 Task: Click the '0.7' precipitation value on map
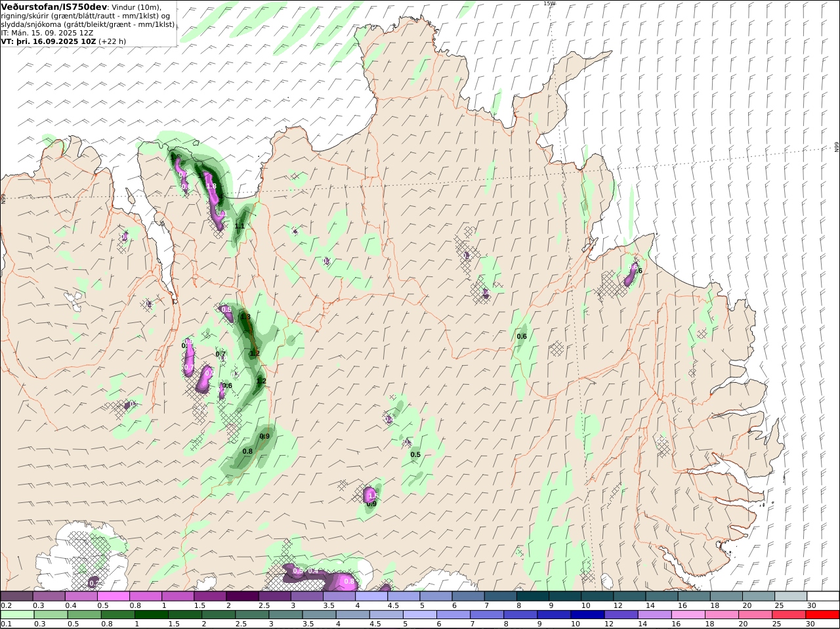coord(220,355)
